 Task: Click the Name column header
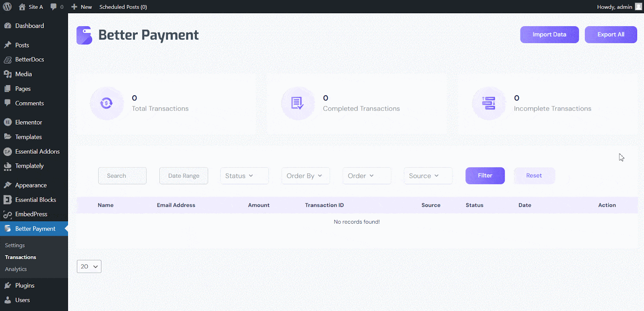(x=105, y=205)
